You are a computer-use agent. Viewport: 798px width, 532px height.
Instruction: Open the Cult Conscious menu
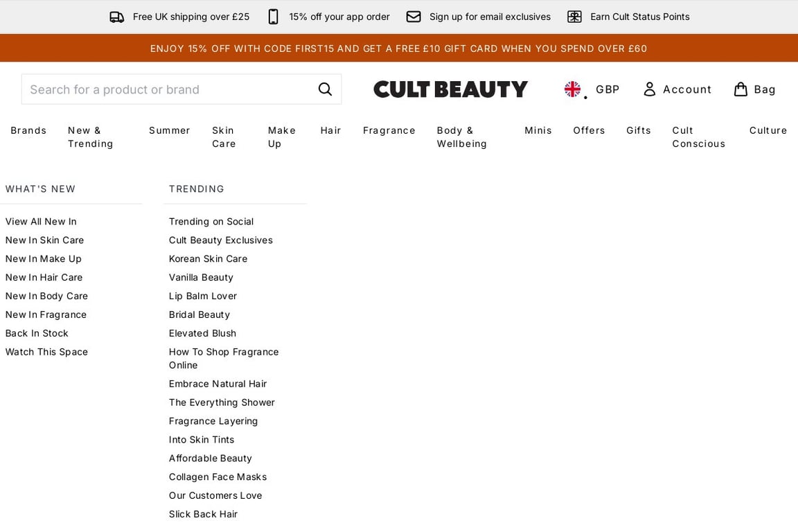pyautogui.click(x=699, y=137)
